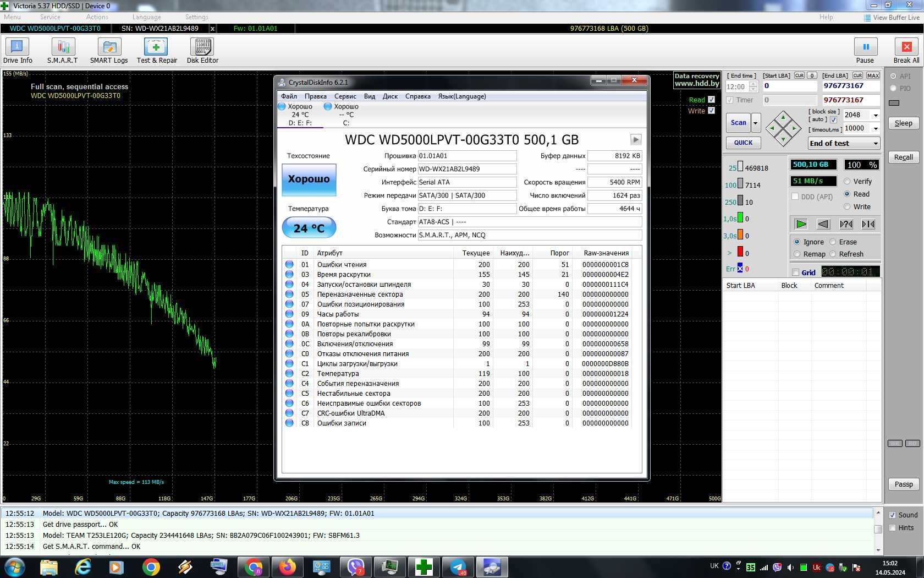Click the Start LBA CUR button
The image size is (924, 578).
pyautogui.click(x=799, y=75)
